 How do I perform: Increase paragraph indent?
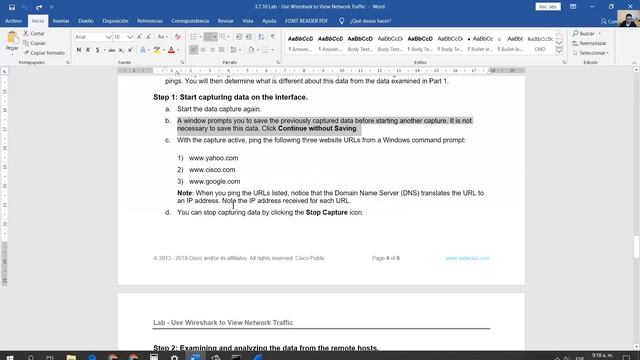[x=249, y=37]
